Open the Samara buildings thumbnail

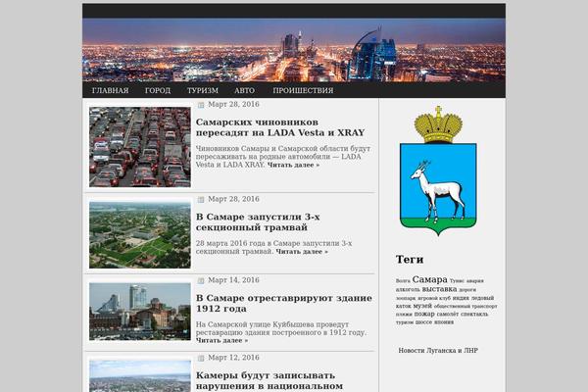point(140,312)
